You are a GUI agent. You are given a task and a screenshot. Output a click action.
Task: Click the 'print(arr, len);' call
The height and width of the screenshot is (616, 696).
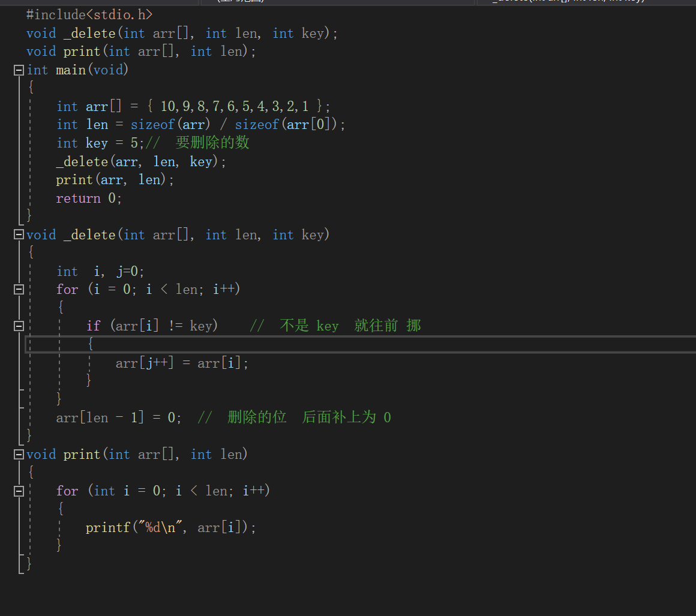tap(115, 180)
